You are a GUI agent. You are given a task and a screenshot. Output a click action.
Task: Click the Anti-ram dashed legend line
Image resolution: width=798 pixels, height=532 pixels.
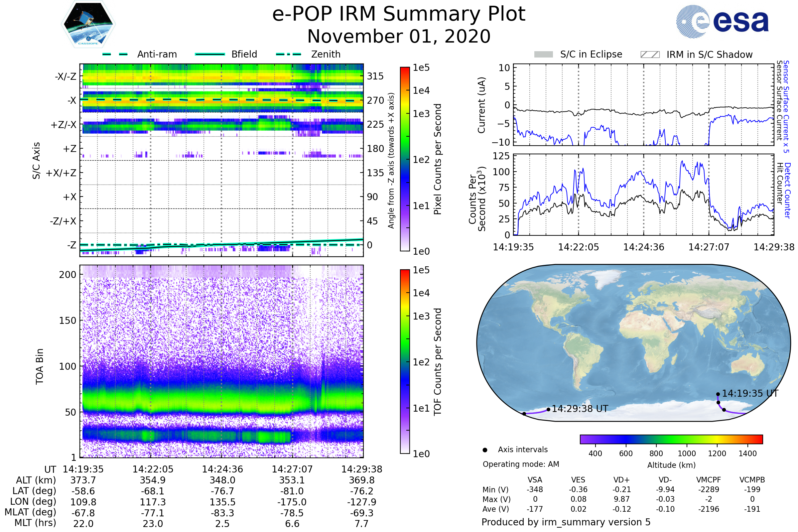(x=115, y=54)
